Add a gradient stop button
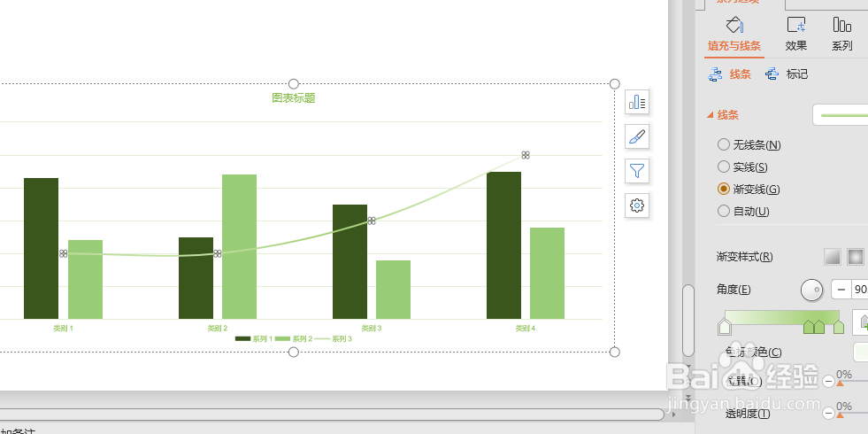Image resolution: width=868 pixels, height=434 pixels. click(860, 322)
